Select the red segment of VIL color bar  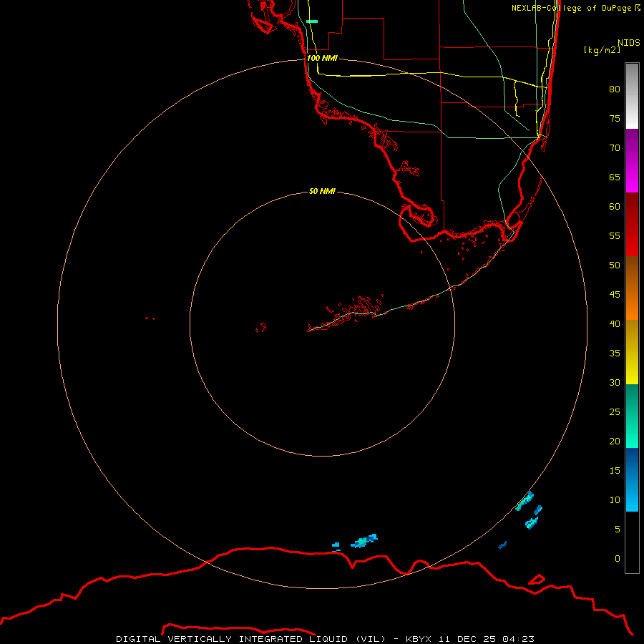(x=632, y=224)
